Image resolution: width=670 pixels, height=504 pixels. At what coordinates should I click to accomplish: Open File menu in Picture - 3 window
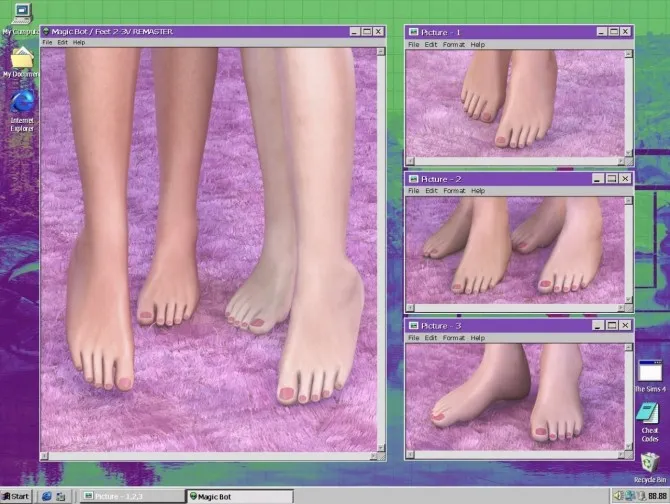pyautogui.click(x=414, y=337)
